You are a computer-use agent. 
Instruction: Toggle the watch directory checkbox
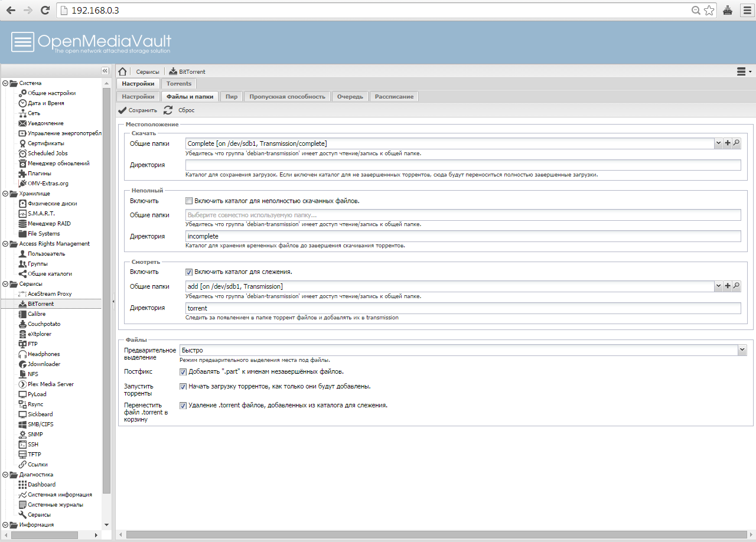tap(190, 272)
